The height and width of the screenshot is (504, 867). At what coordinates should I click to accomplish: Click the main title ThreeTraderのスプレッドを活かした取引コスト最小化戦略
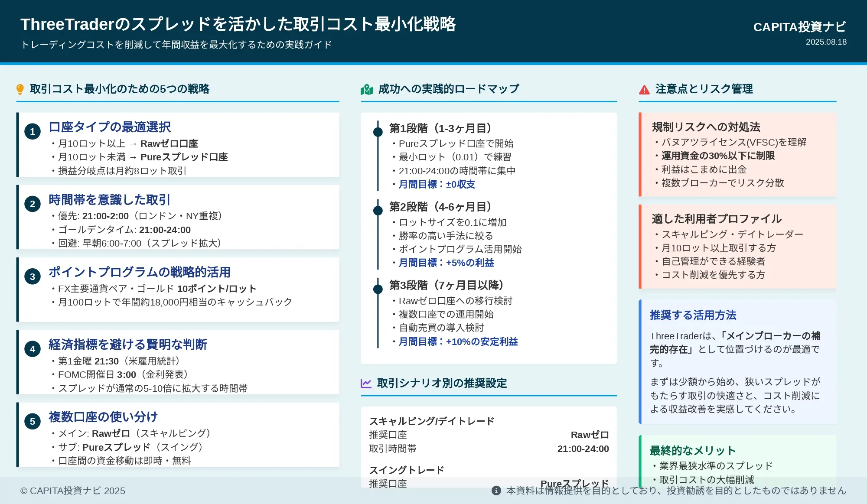238,24
